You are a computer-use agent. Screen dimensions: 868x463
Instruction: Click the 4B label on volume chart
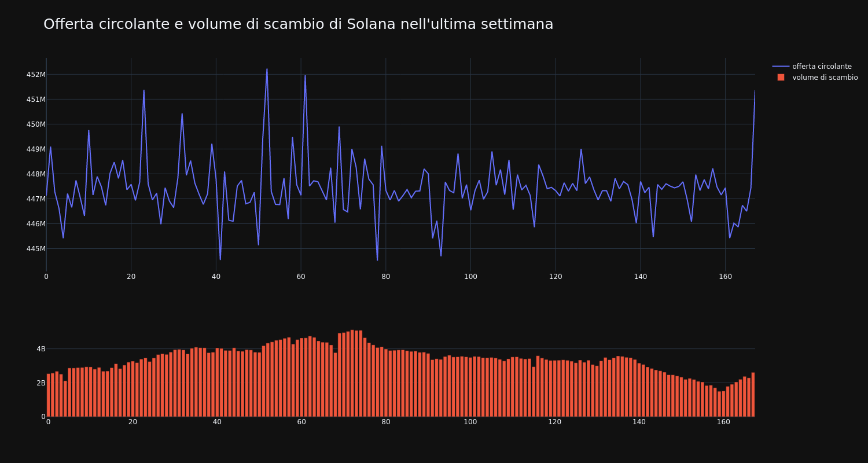[x=41, y=349]
